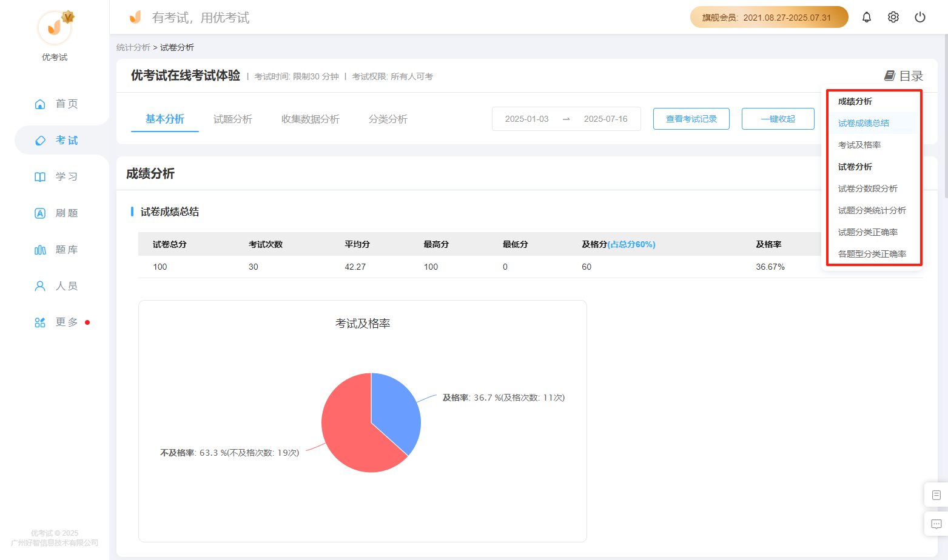Click the end date 2025-07-16 field
The height and width of the screenshot is (560, 948).
605,119
